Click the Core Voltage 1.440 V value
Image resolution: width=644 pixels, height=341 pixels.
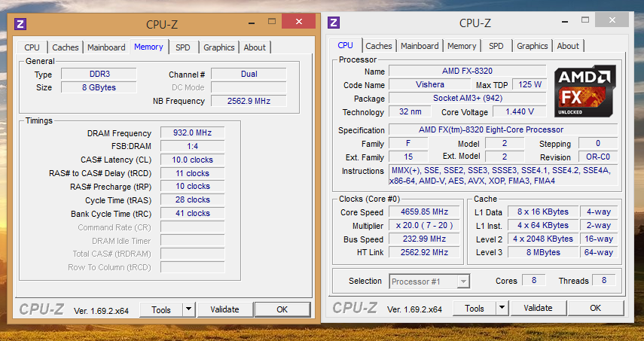tap(520, 111)
